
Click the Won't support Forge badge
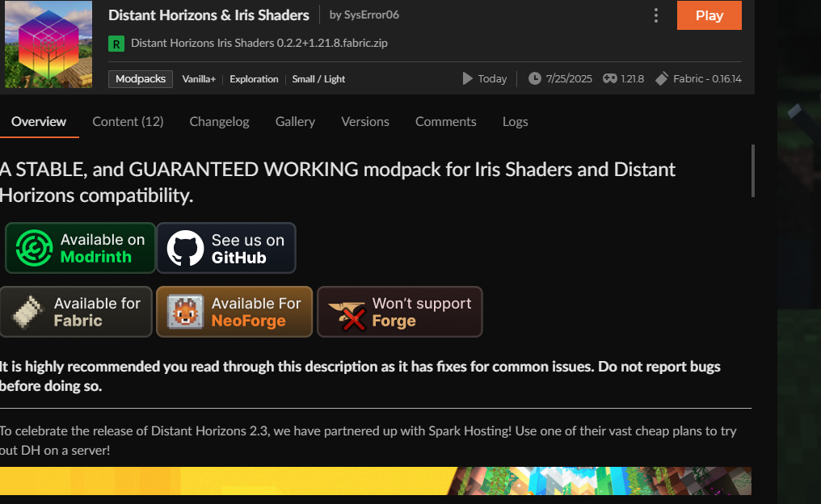399,312
